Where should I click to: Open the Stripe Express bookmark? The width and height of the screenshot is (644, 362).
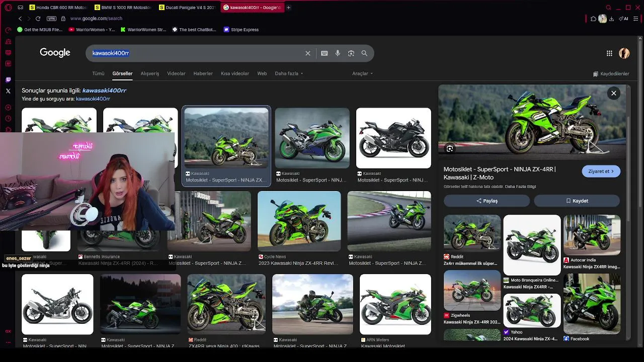(x=241, y=30)
